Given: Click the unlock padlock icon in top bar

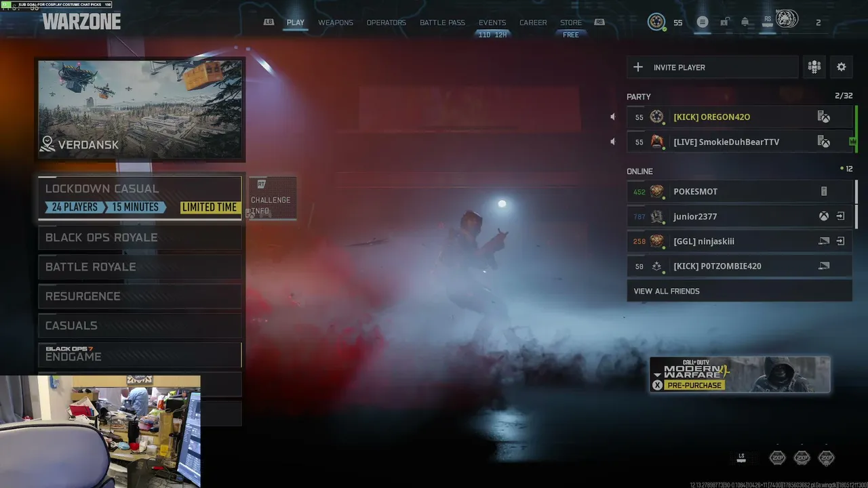Looking at the screenshot, I should (x=724, y=22).
